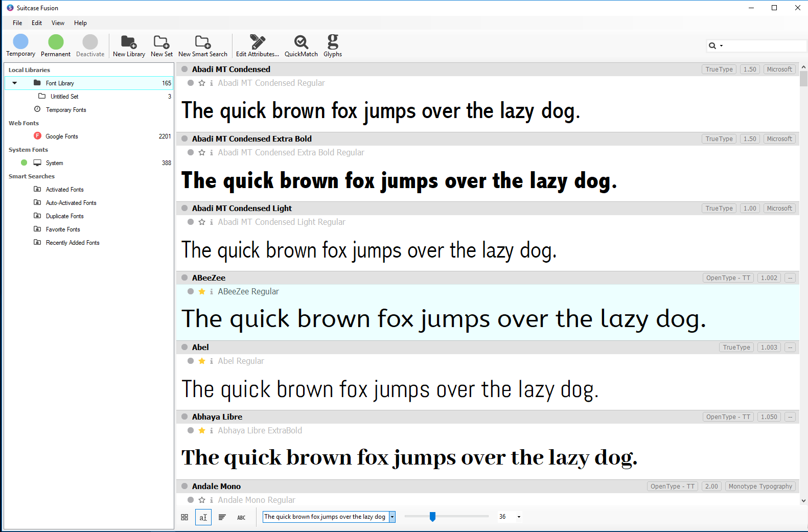Screen dimensions: 808x532
Task: Select the QuickType preview view icon
Action: (203, 517)
